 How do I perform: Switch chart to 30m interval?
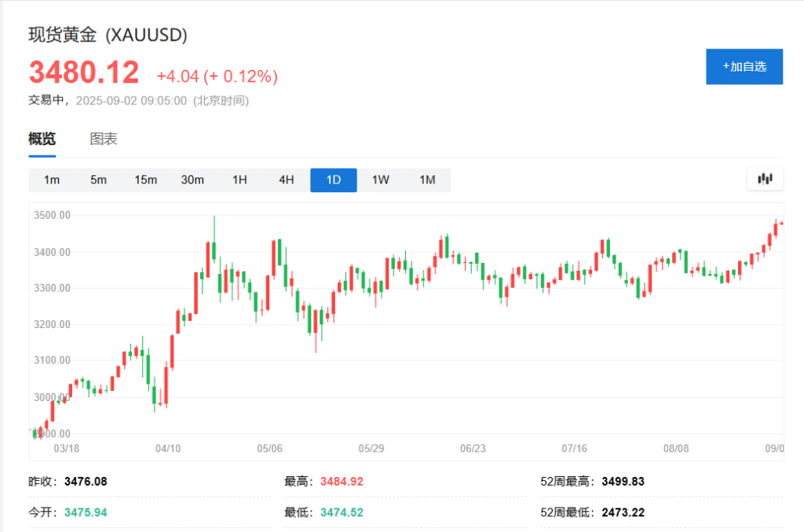point(192,180)
